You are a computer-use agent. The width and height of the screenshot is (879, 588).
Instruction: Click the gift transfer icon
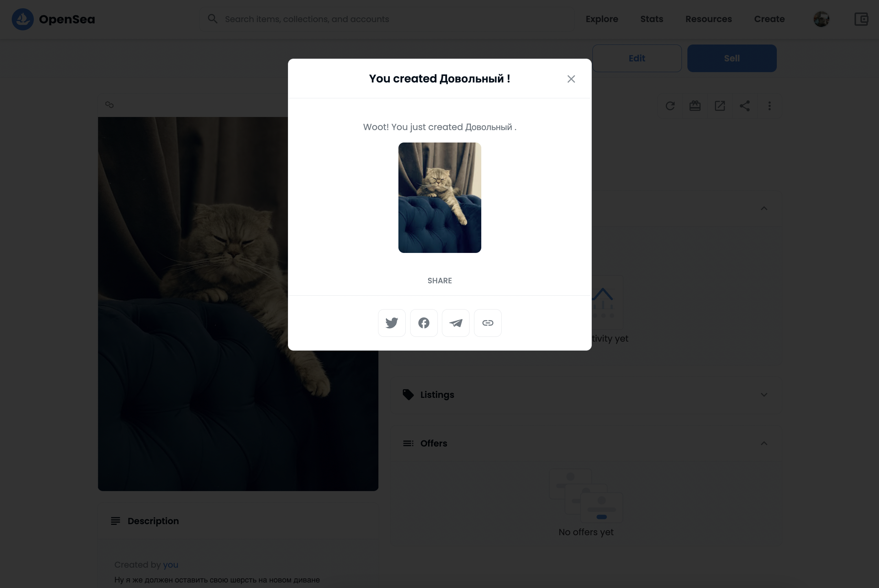click(x=695, y=106)
